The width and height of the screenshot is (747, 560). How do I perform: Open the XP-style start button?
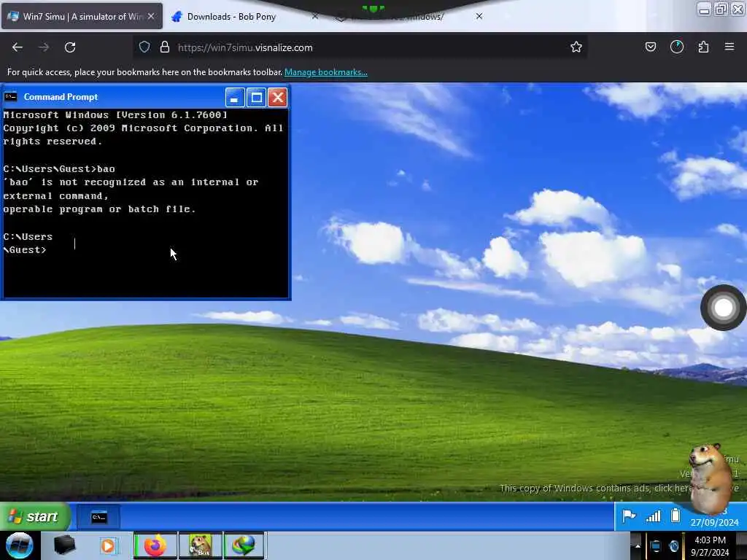pyautogui.click(x=34, y=517)
